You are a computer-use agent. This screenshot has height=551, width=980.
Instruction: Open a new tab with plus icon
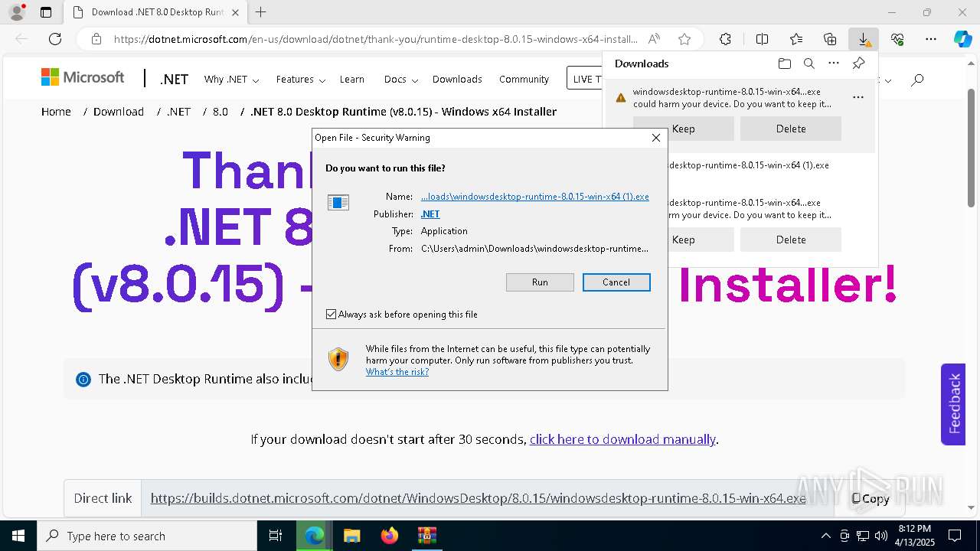(261, 12)
